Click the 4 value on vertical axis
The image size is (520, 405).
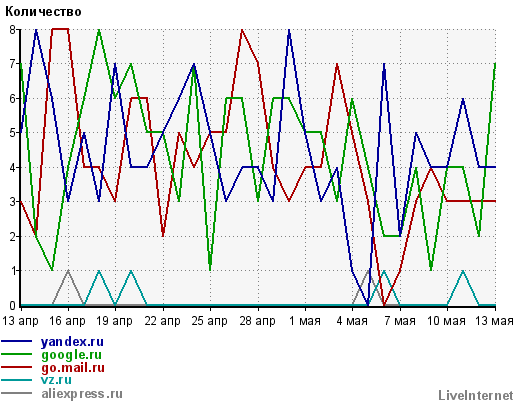click(13, 167)
